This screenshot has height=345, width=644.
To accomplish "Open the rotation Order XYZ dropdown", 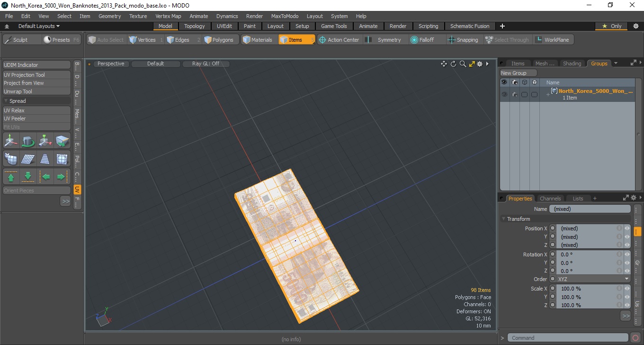I will pyautogui.click(x=593, y=279).
